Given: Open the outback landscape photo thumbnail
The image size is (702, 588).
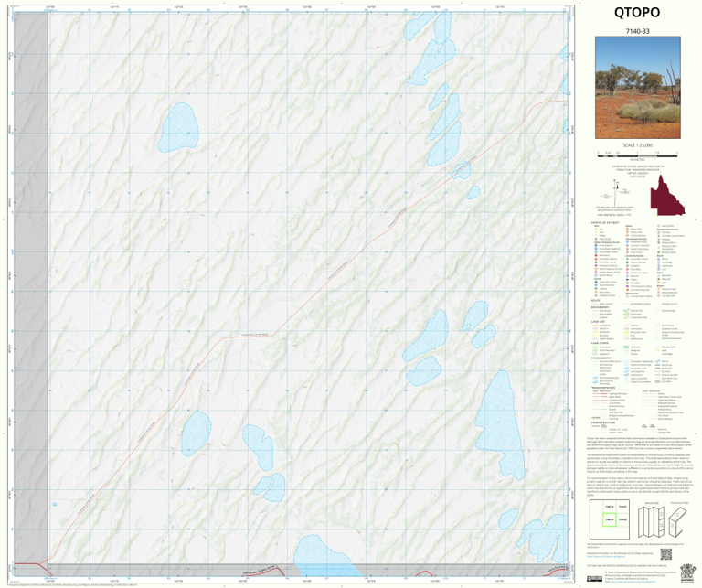Looking at the screenshot, I should pyautogui.click(x=637, y=87).
